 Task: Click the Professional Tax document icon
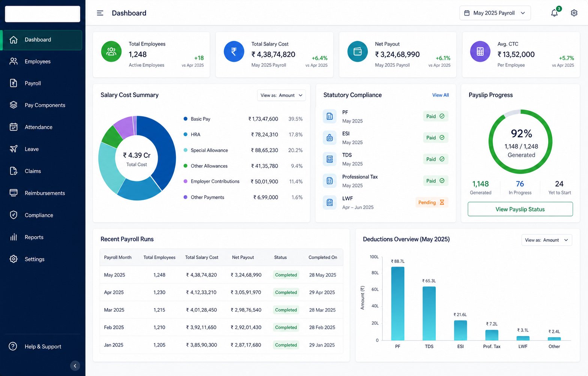click(x=330, y=181)
